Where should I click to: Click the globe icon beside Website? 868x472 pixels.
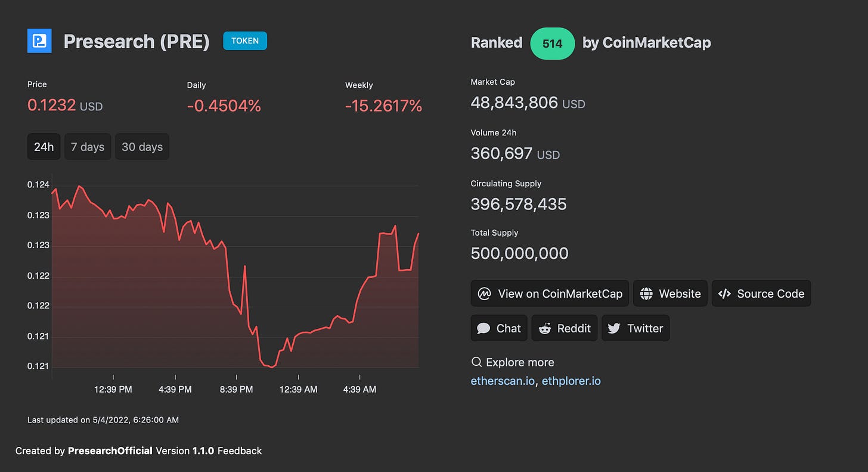[646, 294]
